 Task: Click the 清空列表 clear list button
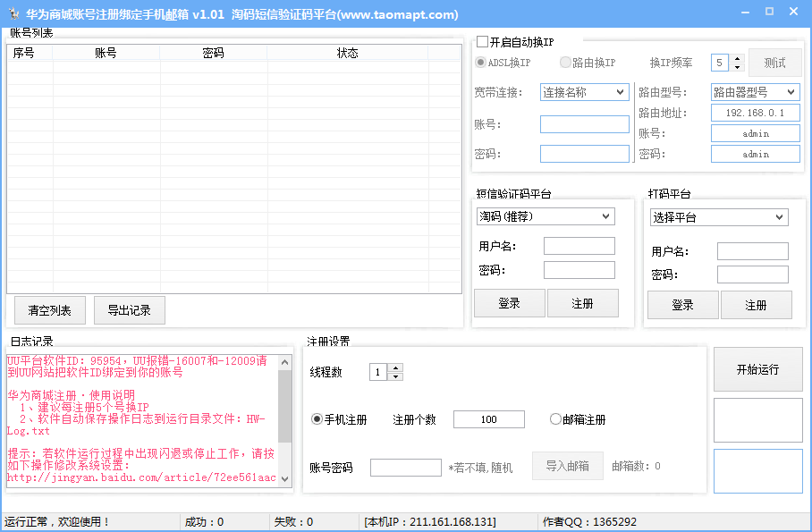click(x=49, y=309)
